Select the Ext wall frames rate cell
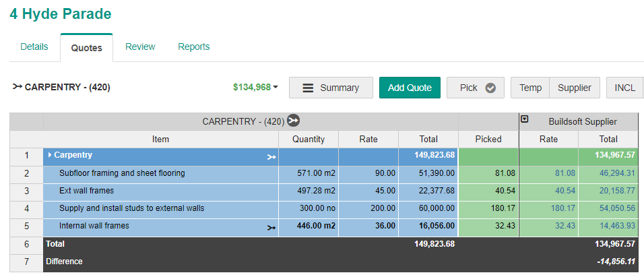Image resolution: width=644 pixels, height=275 pixels. (x=368, y=191)
